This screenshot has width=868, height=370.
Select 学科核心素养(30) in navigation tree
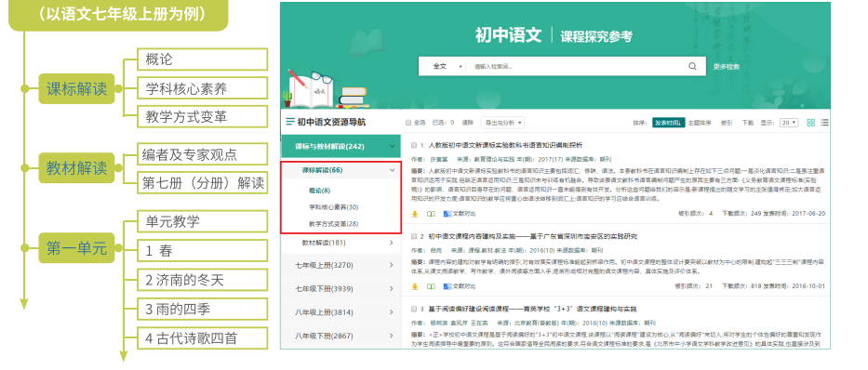coord(333,207)
